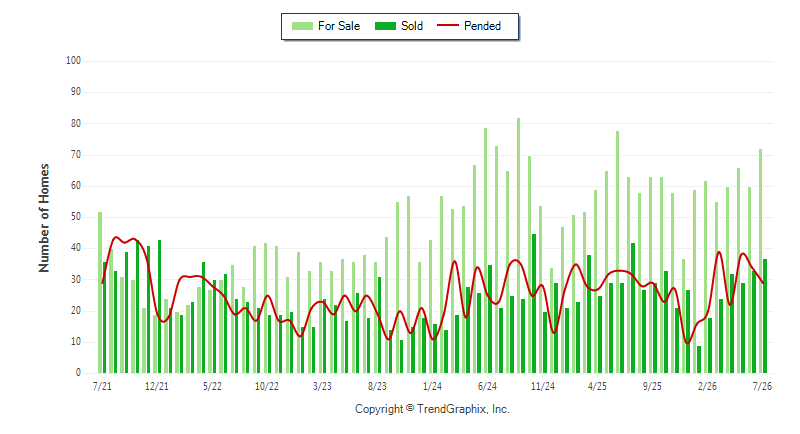The width and height of the screenshot is (800, 434).
Task: Click the 7/21 x-axis date label
Action: [102, 386]
